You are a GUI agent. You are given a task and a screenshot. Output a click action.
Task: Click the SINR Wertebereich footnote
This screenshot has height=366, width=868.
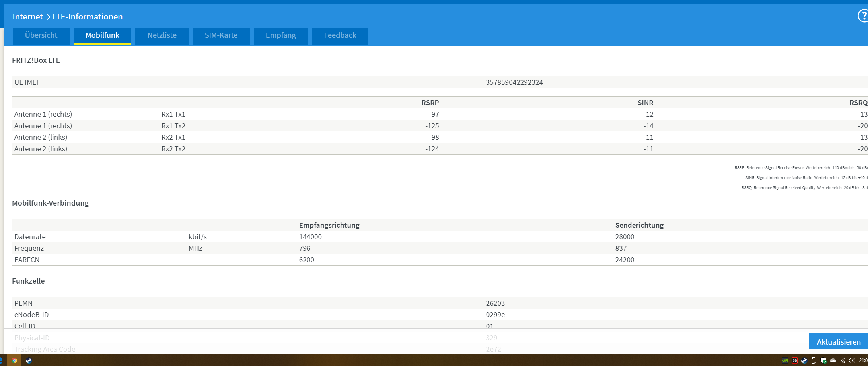click(806, 178)
